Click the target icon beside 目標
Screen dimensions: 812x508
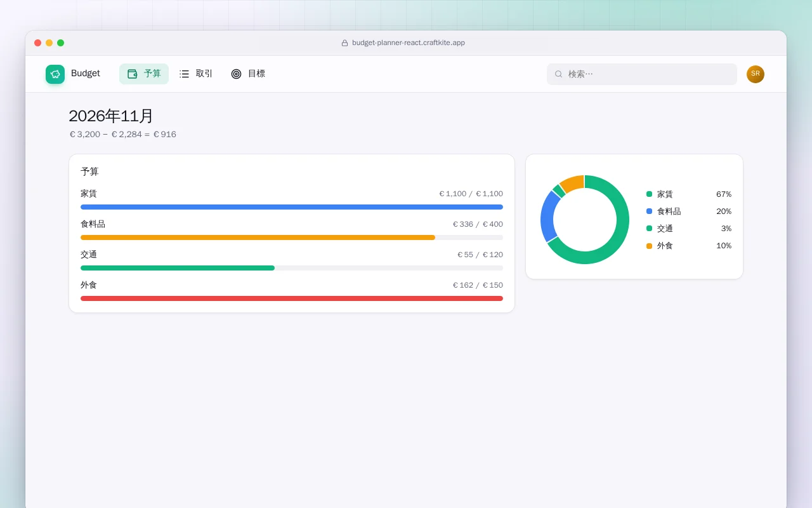(x=236, y=74)
